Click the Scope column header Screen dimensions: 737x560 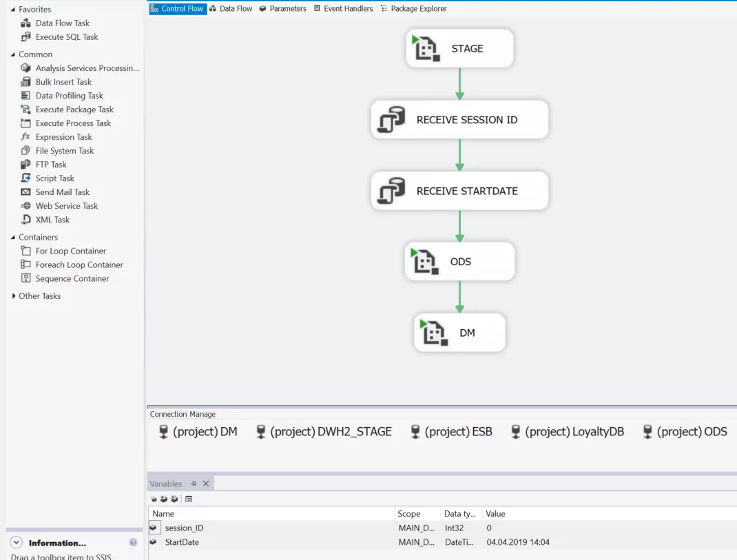point(417,513)
